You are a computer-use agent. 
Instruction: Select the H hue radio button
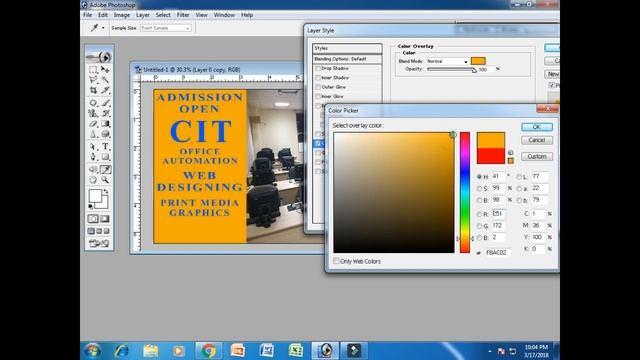point(479,177)
